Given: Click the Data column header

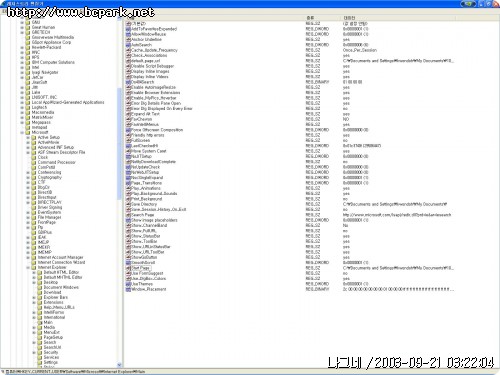Looking at the screenshot, I should pyautogui.click(x=398, y=18).
